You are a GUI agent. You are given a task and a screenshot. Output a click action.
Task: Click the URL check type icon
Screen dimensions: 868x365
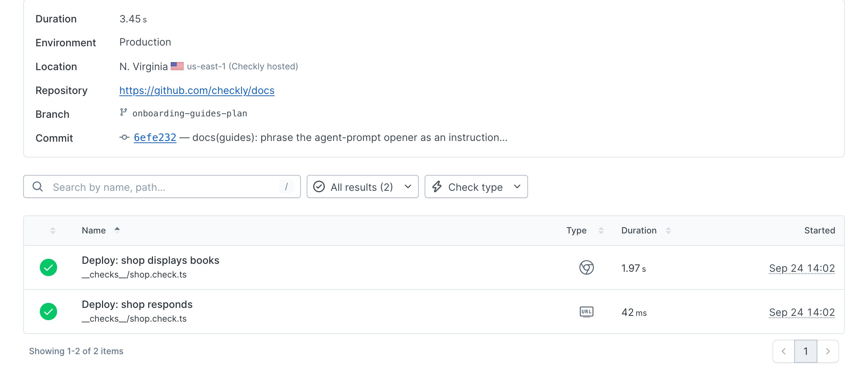pos(586,312)
